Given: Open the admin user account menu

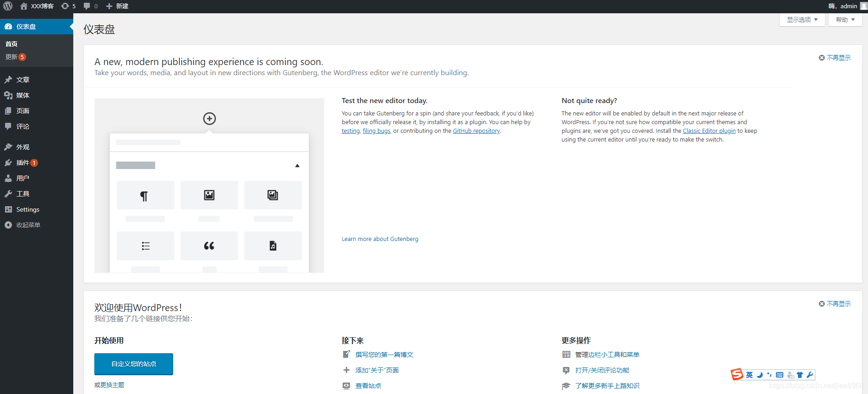Looking at the screenshot, I should point(848,6).
